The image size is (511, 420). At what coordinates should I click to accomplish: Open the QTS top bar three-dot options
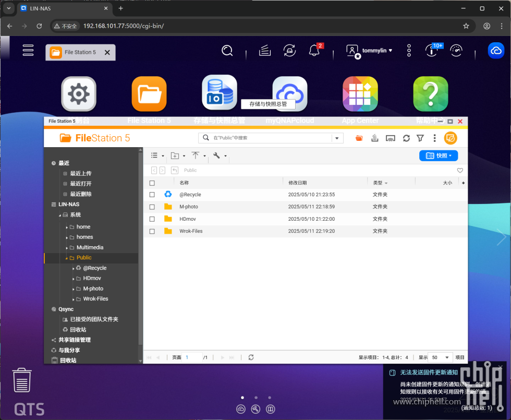pos(409,51)
